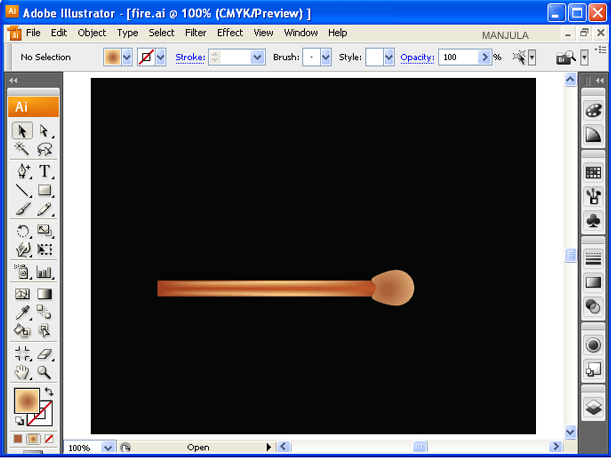Select the Free Transform tool
Screen dimensions: 611x459
pos(44,249)
